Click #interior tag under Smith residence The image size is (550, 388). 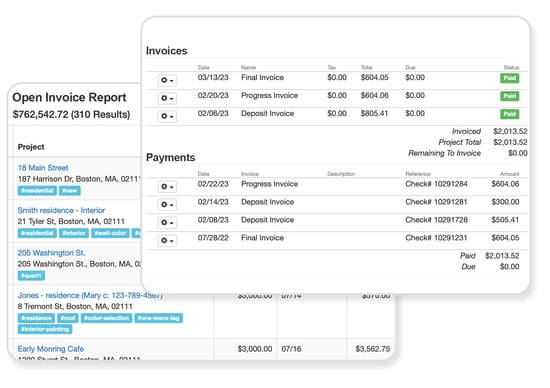74,233
